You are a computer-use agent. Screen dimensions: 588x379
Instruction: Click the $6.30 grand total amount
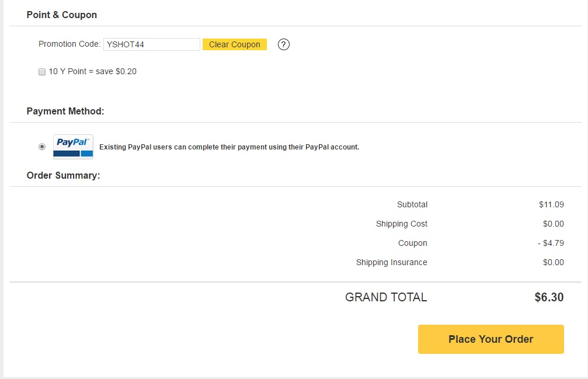point(549,297)
